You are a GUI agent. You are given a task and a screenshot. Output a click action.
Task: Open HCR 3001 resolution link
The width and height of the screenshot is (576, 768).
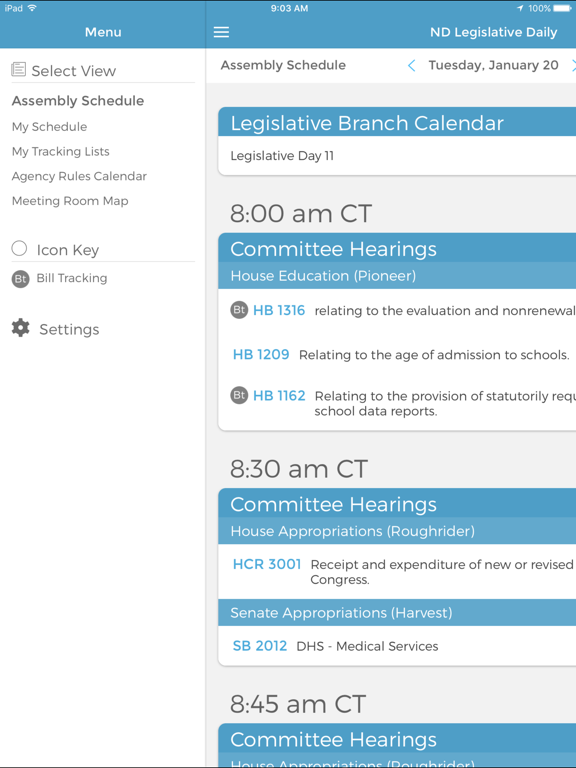point(267,564)
